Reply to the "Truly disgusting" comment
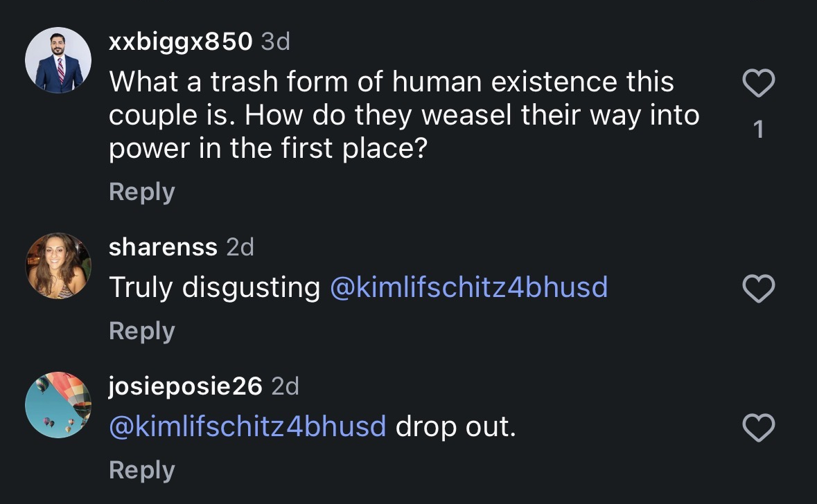This screenshot has height=504, width=817. pos(142,331)
